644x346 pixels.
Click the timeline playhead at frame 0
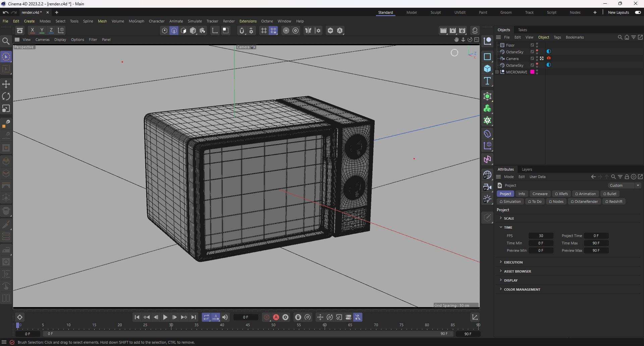click(18, 325)
